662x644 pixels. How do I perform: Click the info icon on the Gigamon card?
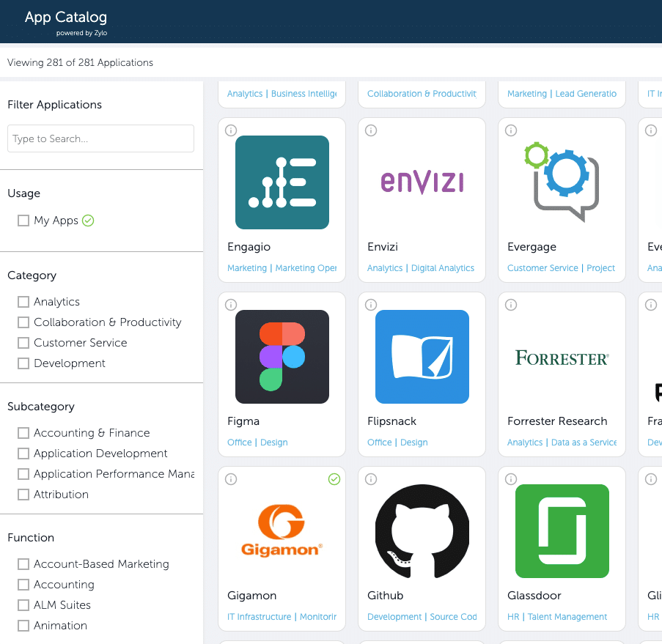click(x=231, y=479)
